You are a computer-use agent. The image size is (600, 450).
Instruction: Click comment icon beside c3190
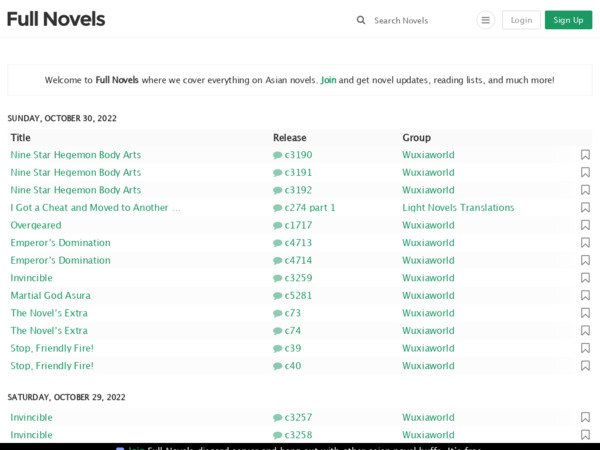(x=277, y=155)
